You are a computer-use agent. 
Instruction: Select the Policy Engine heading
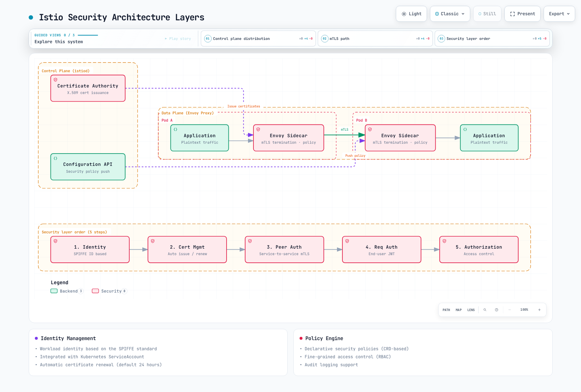pos(324,338)
